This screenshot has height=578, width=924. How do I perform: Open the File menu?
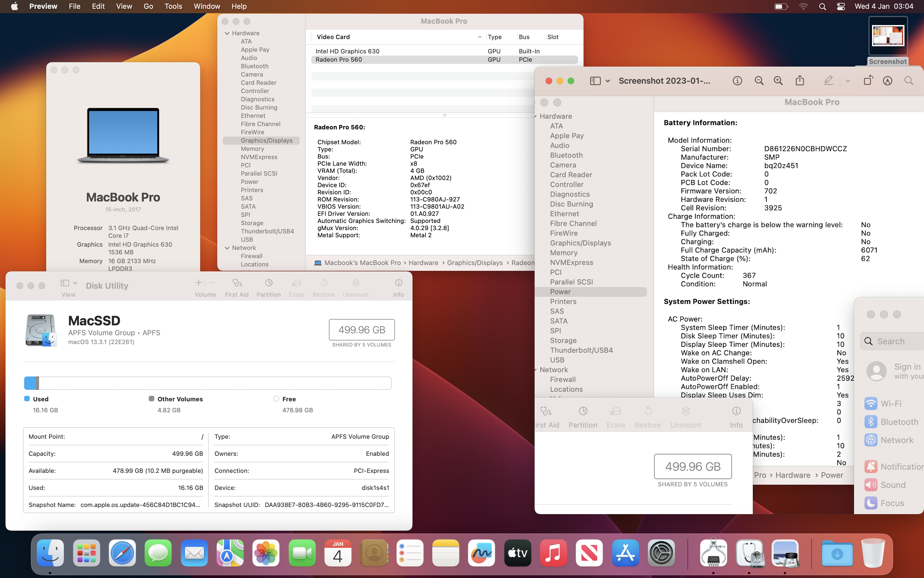point(75,7)
